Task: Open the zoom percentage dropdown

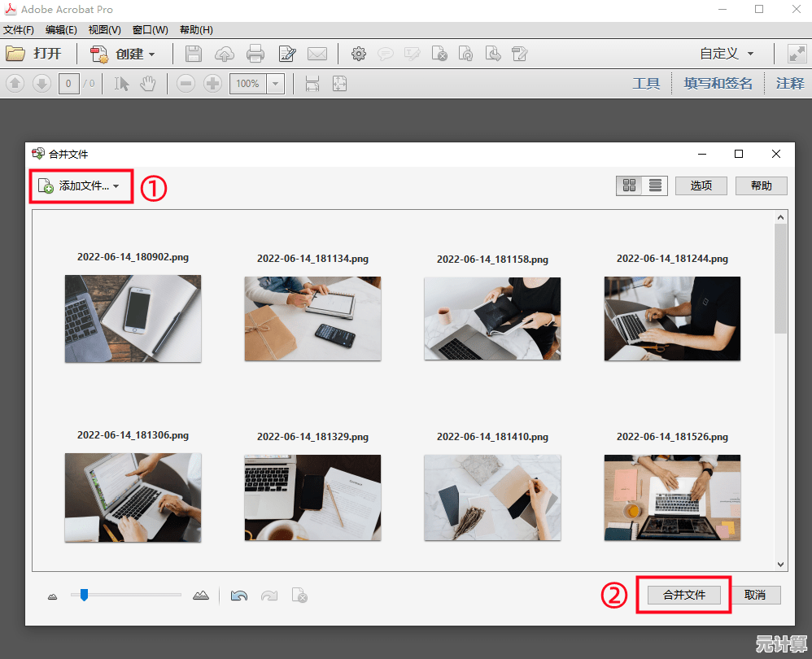Action: (275, 83)
